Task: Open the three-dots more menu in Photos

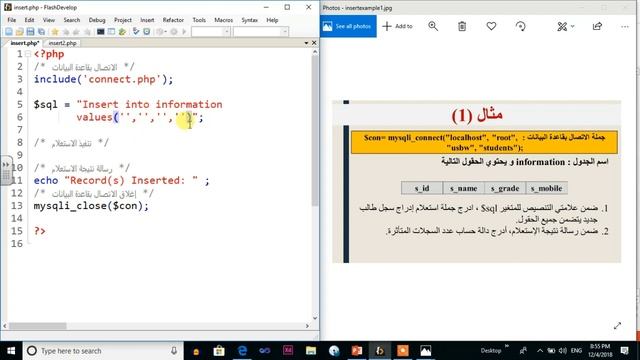Action: (x=625, y=26)
